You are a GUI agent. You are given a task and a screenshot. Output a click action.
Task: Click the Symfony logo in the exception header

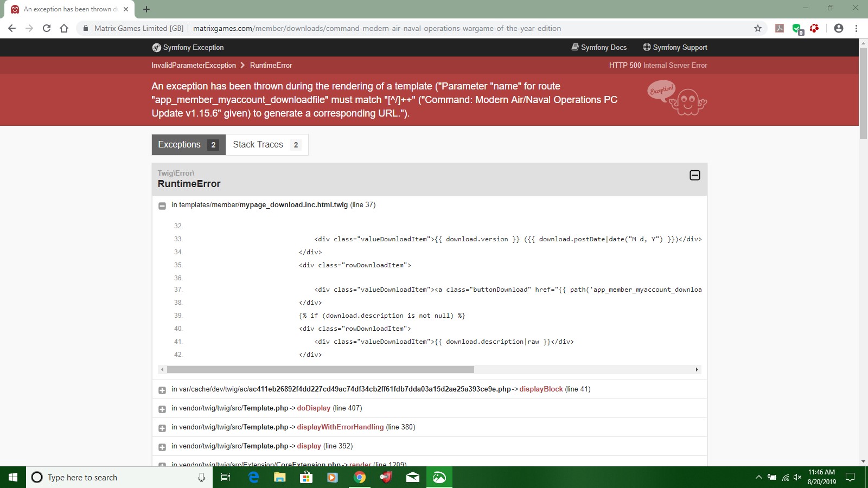156,48
